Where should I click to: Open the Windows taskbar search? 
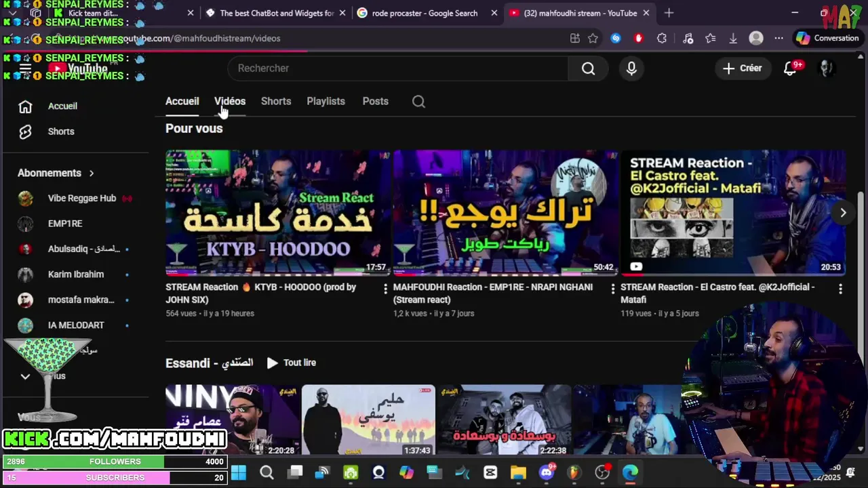(x=267, y=472)
